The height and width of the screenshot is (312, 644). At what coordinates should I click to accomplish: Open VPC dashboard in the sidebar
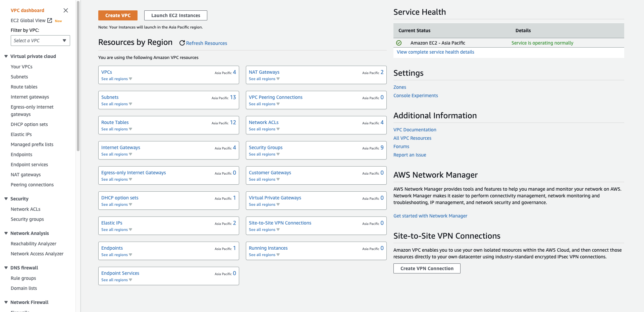[28, 10]
